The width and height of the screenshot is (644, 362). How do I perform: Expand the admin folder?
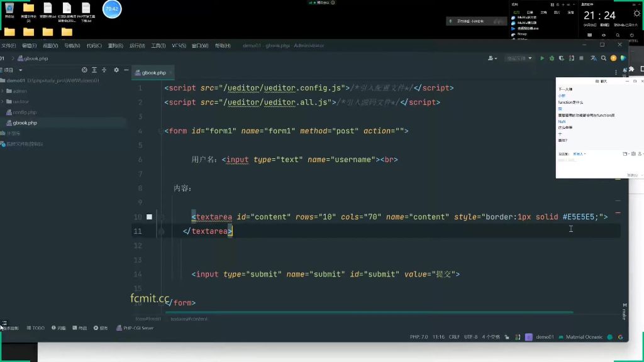3,91
